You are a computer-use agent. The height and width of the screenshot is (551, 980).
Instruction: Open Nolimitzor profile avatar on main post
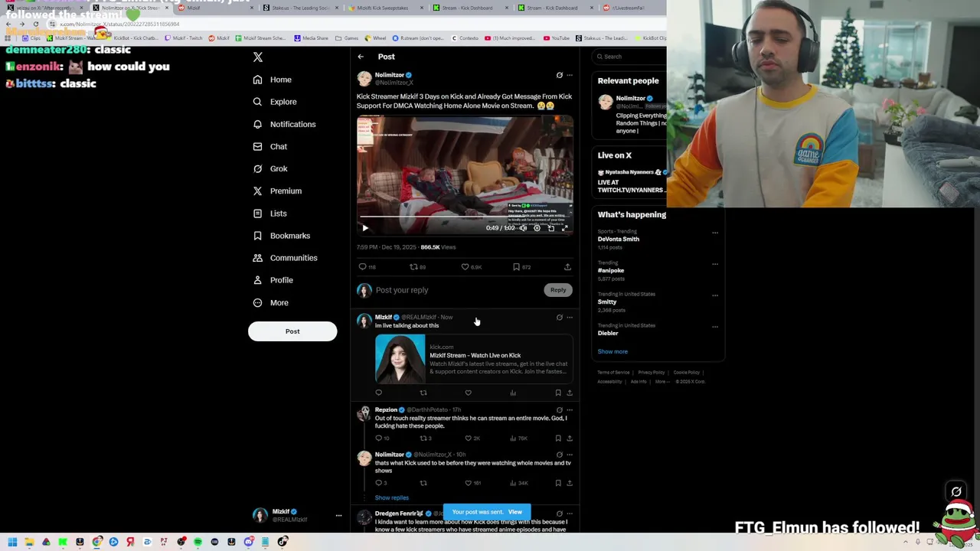[x=364, y=78]
